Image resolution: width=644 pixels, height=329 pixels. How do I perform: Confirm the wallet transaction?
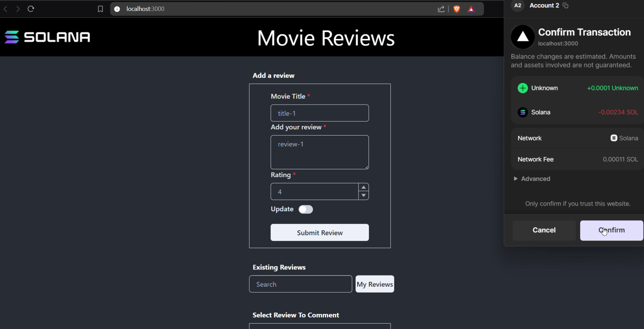click(x=611, y=230)
